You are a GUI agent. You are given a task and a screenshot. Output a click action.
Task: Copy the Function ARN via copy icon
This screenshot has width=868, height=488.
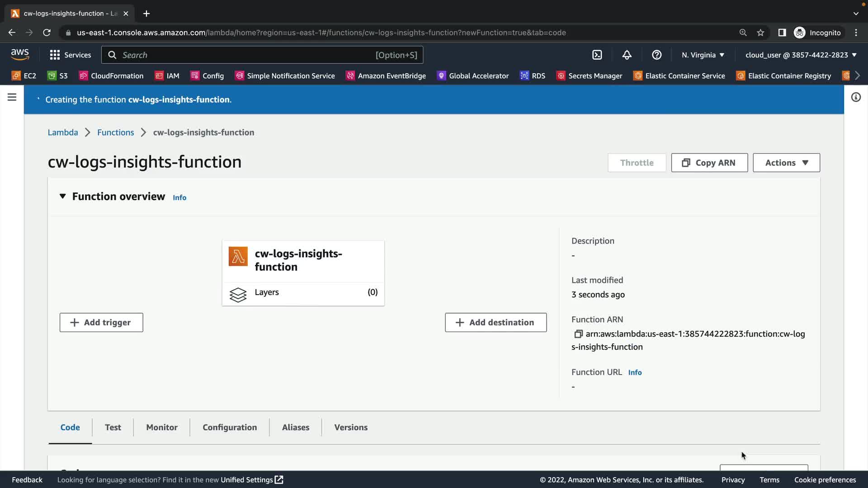click(x=578, y=334)
